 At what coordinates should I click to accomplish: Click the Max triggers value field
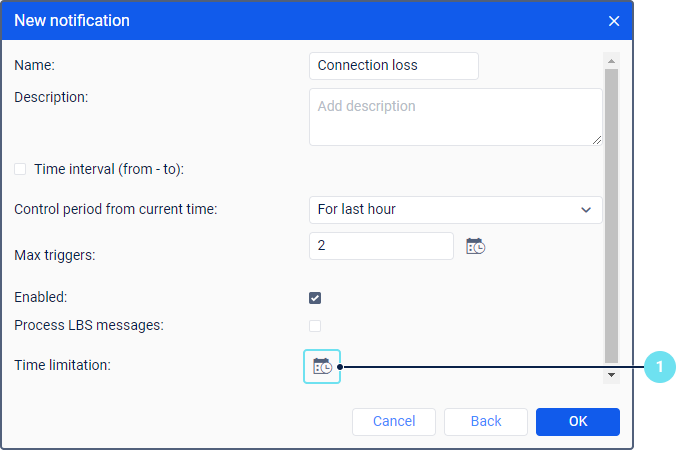381,246
